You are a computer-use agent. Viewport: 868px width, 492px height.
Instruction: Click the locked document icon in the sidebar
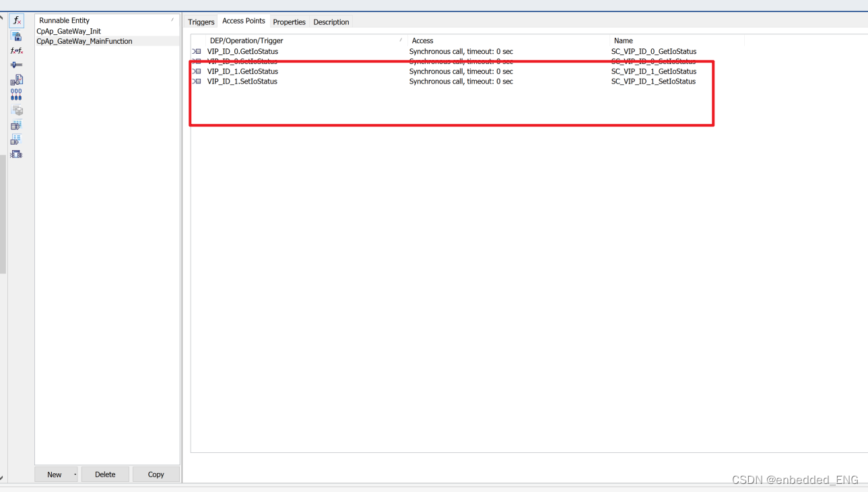tap(15, 36)
